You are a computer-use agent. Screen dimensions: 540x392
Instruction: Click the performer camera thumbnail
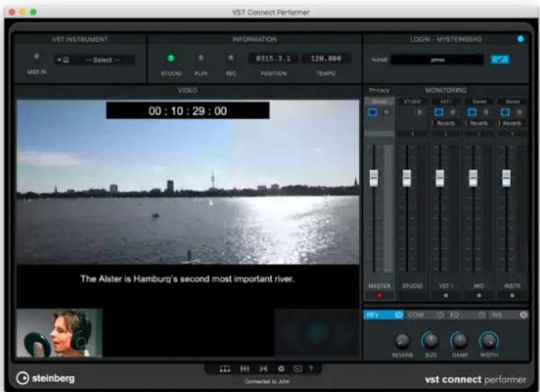59,333
